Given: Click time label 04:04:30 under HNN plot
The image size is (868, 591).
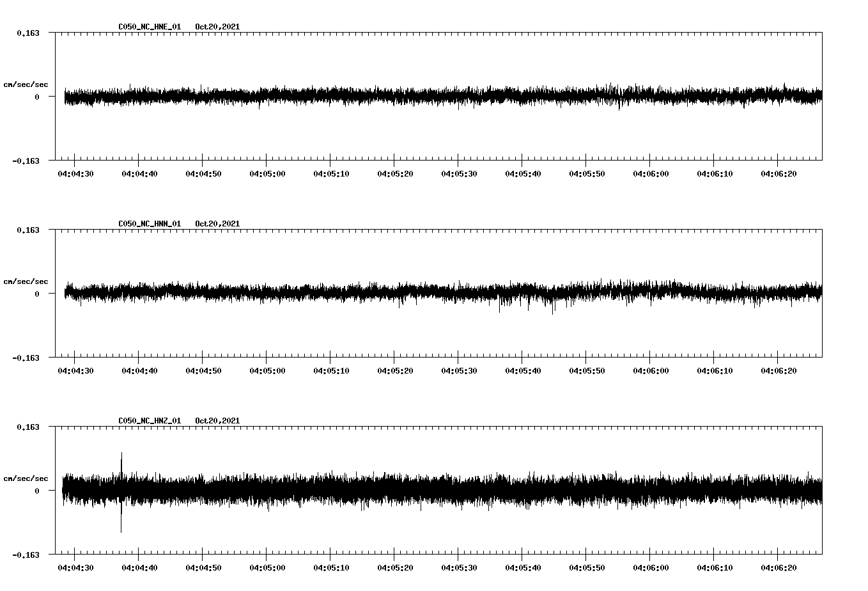Looking at the screenshot, I should click(75, 371).
